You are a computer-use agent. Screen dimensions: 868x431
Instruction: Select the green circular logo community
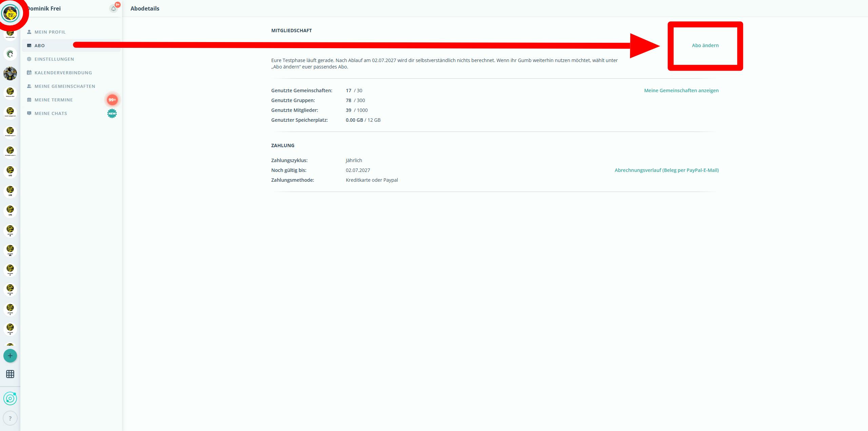pos(10,54)
